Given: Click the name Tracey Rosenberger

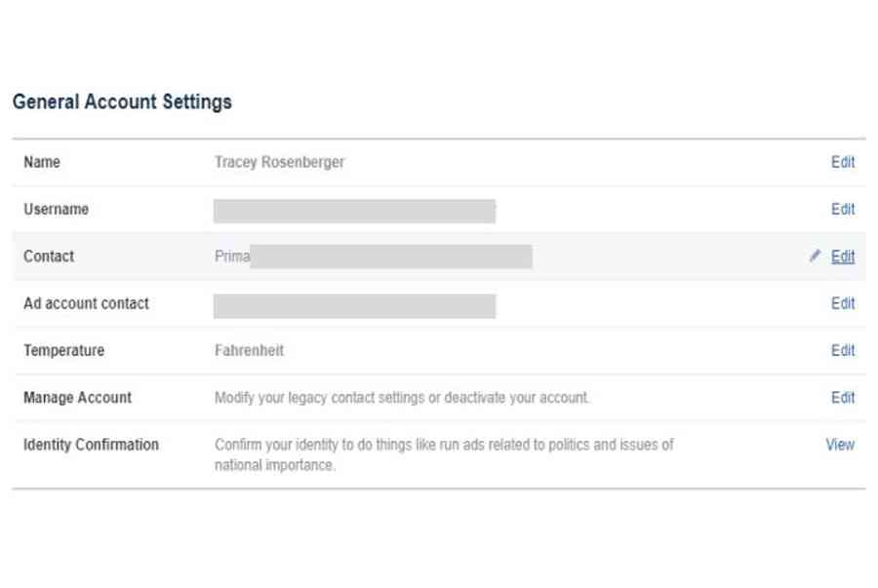Looking at the screenshot, I should pos(279,163).
